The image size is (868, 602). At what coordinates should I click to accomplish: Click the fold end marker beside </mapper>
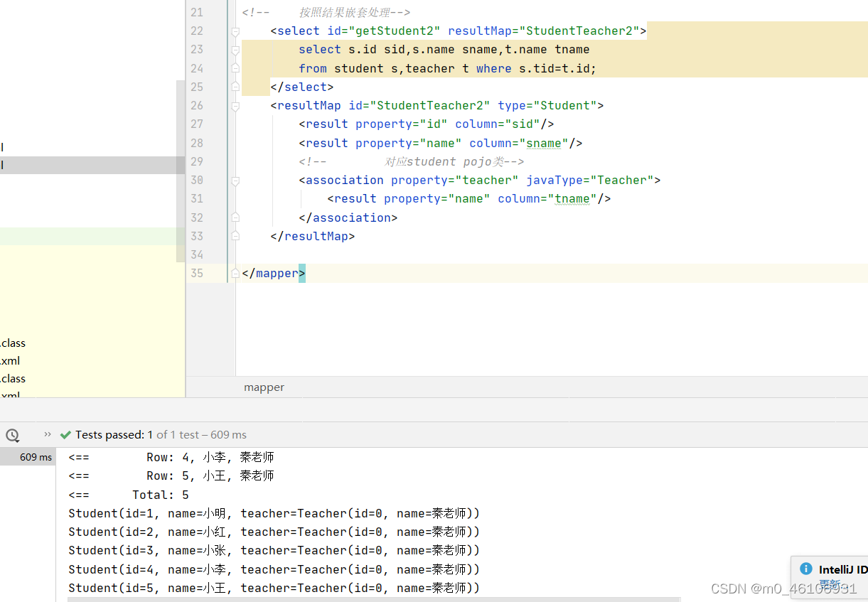[235, 273]
